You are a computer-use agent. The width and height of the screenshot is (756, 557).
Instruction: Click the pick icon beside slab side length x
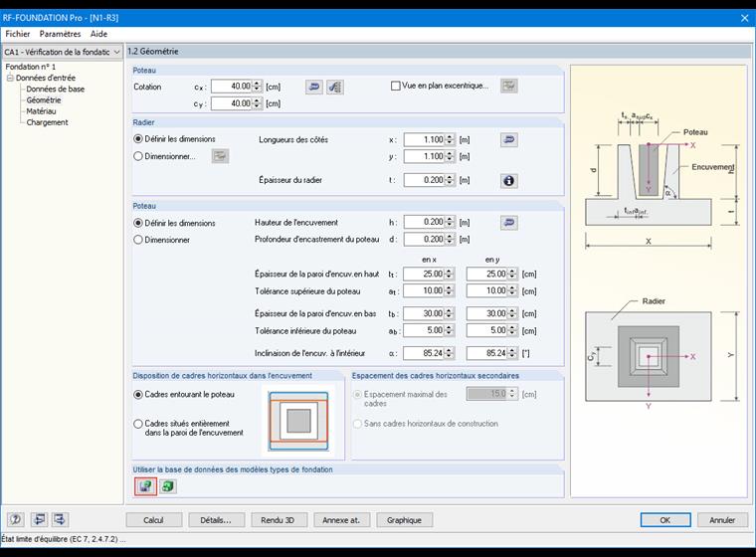[x=509, y=140]
